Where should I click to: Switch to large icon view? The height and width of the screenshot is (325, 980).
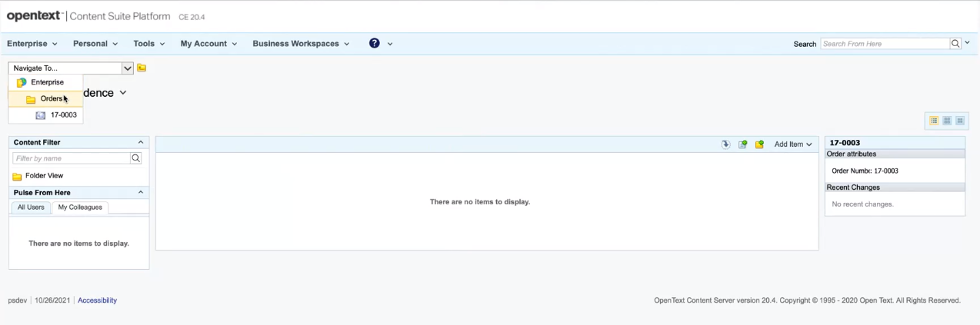pos(947,121)
